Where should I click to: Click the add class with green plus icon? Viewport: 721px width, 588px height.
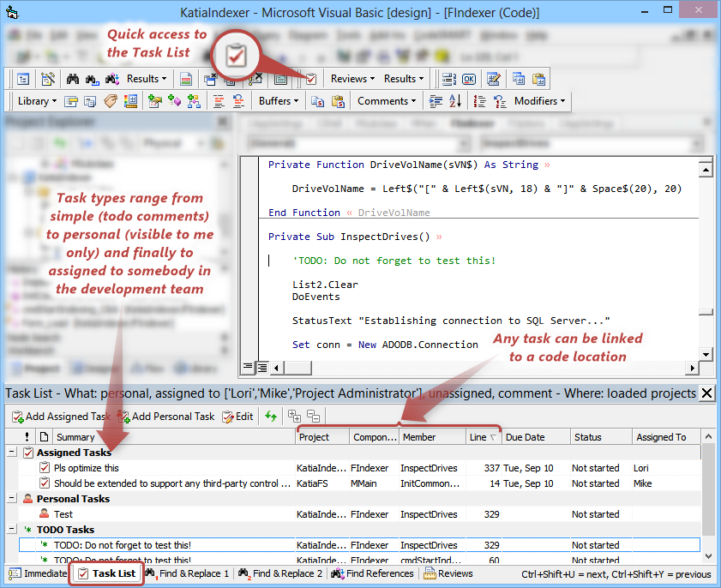click(x=154, y=101)
